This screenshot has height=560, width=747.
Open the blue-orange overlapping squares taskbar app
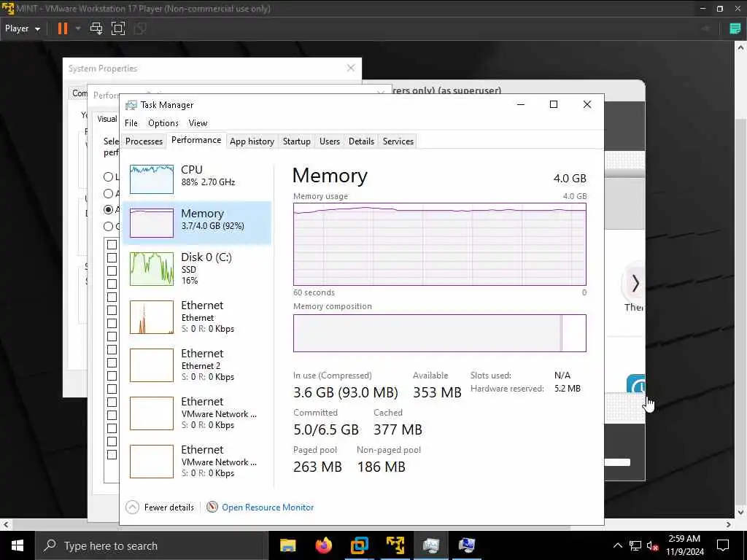(x=359, y=545)
